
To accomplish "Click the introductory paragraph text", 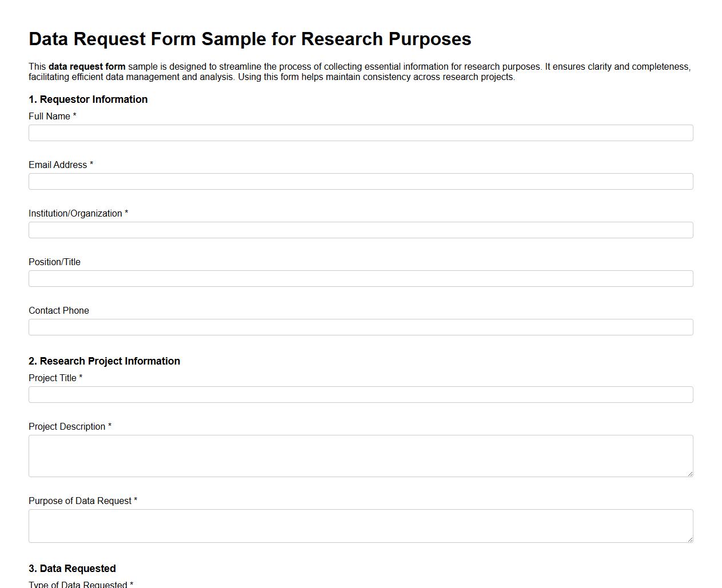I will pos(359,71).
